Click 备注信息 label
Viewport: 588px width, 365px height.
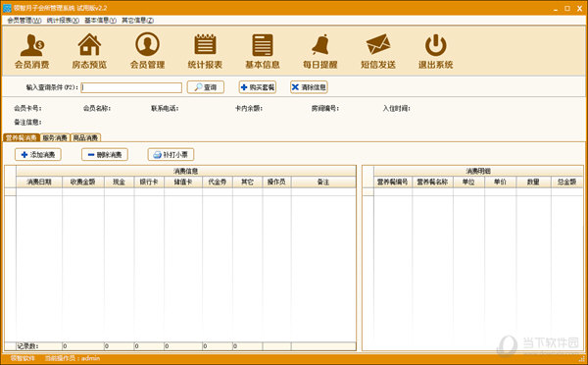tap(27, 122)
